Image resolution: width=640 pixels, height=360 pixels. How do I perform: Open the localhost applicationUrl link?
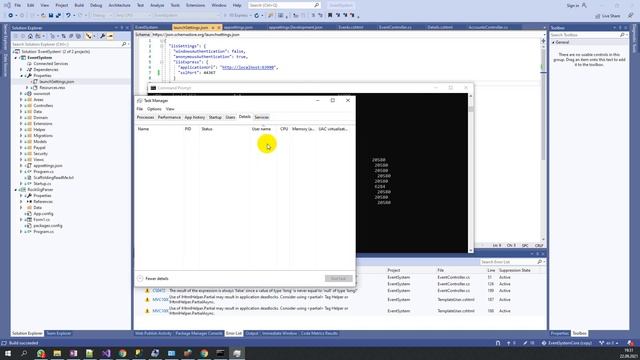pyautogui.click(x=248, y=67)
